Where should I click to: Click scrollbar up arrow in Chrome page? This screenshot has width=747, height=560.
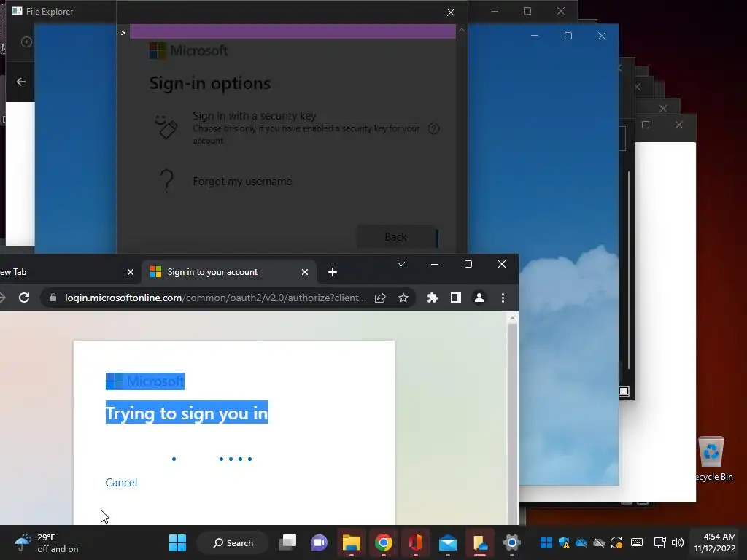pos(513,318)
